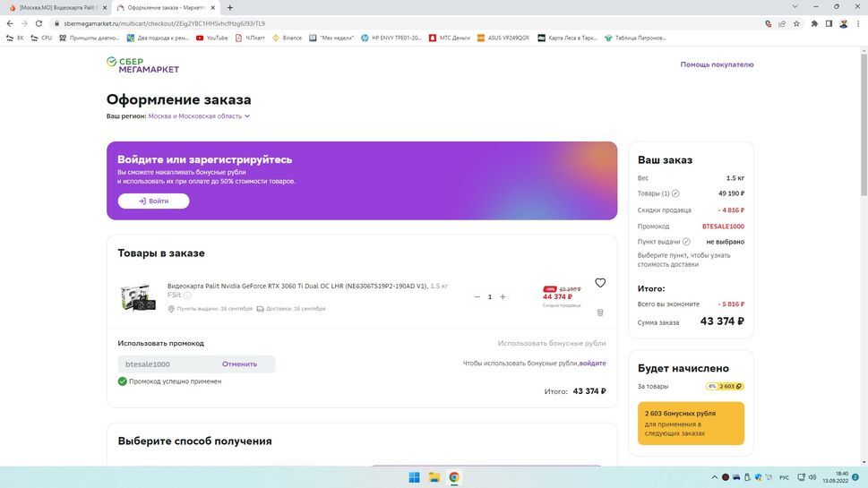Increase item quantity with the plus button

pyautogui.click(x=503, y=297)
